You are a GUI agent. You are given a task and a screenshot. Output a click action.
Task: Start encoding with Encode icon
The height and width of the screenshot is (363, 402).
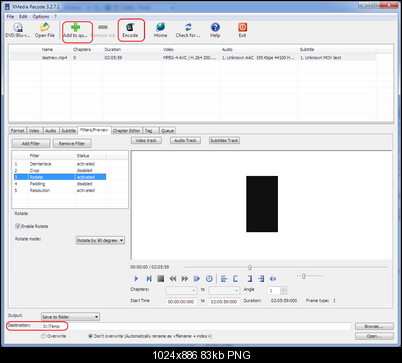click(130, 30)
